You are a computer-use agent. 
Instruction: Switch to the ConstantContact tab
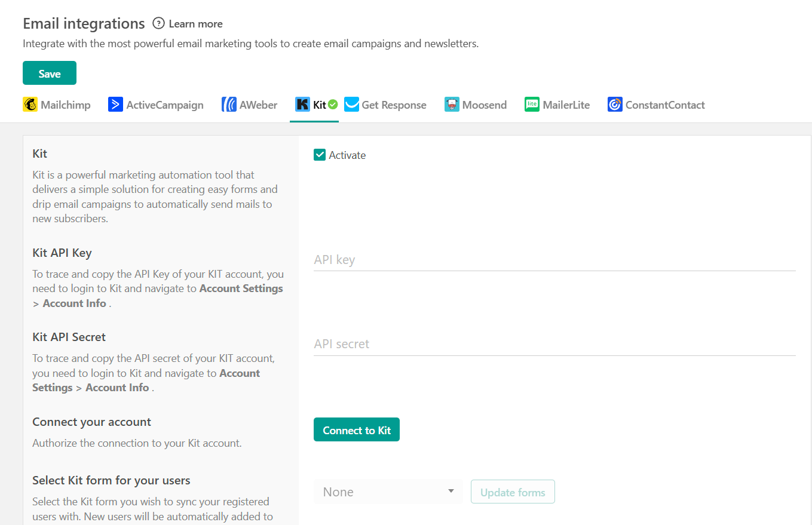[656, 105]
